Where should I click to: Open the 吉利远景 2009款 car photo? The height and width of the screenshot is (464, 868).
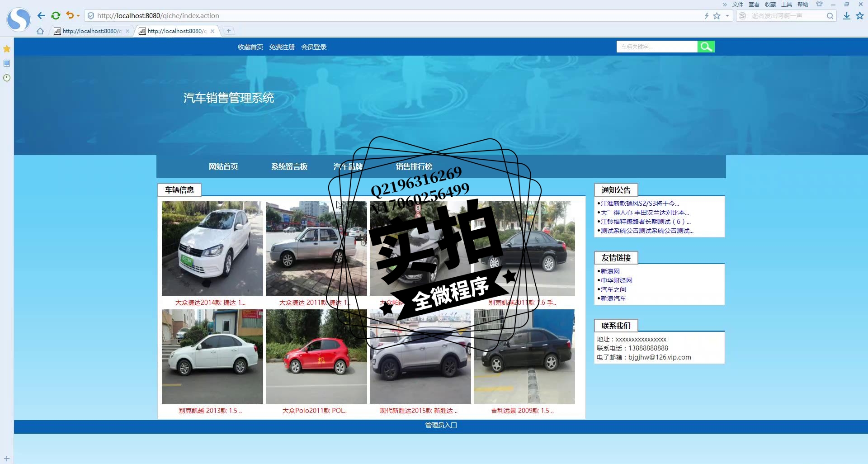524,357
